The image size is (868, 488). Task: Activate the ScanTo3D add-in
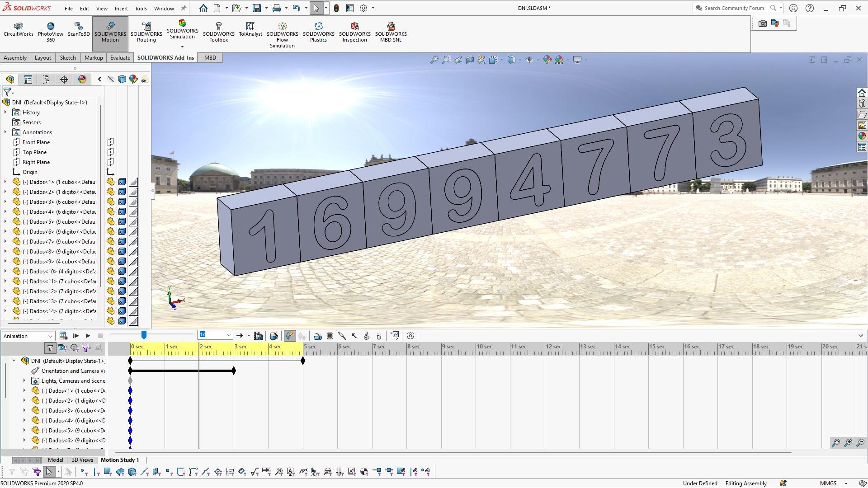click(79, 30)
